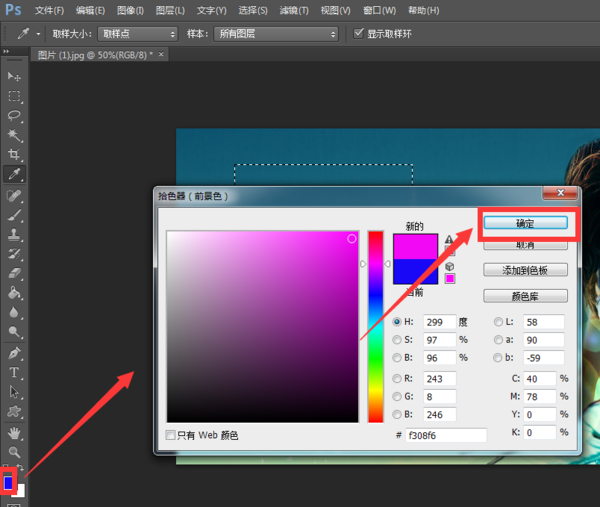
Task: Open the eyedropper tool preset picker arrow
Action: point(38,33)
